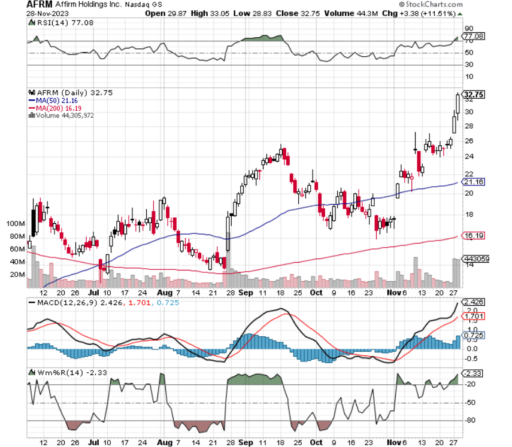Click the RSI(14) 77.08 panel label

click(65, 23)
